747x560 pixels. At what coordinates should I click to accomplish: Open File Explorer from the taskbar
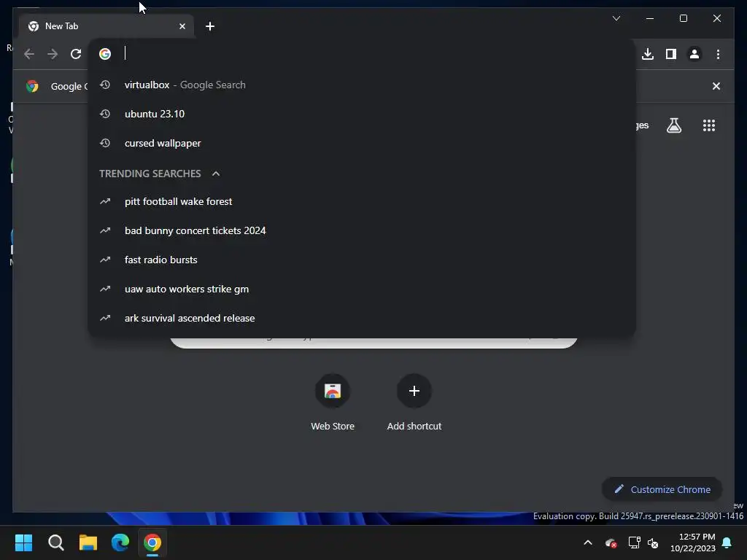(x=88, y=542)
